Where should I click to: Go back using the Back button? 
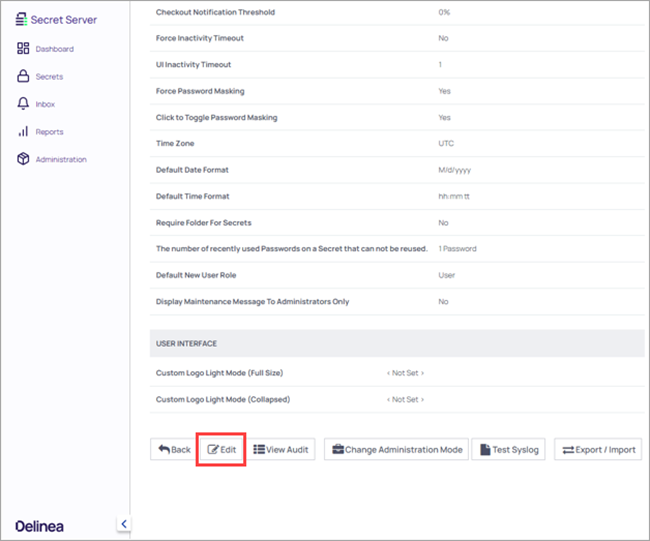[x=174, y=450]
